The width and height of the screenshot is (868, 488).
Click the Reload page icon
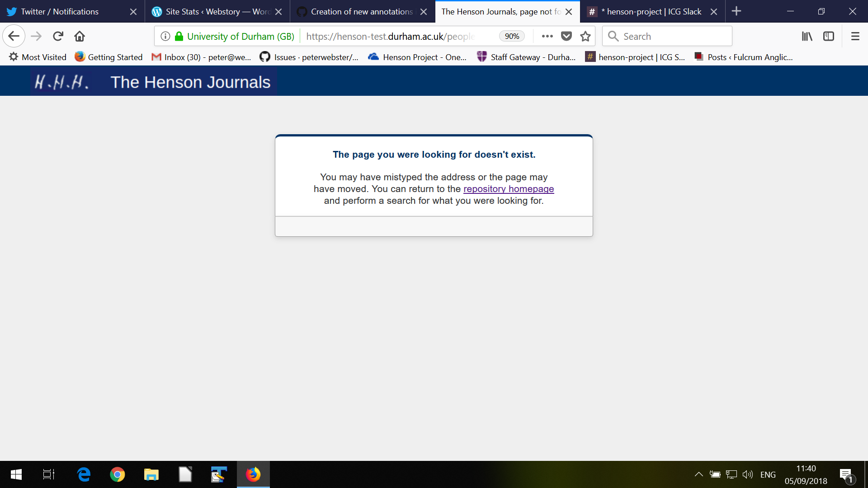pyautogui.click(x=58, y=36)
